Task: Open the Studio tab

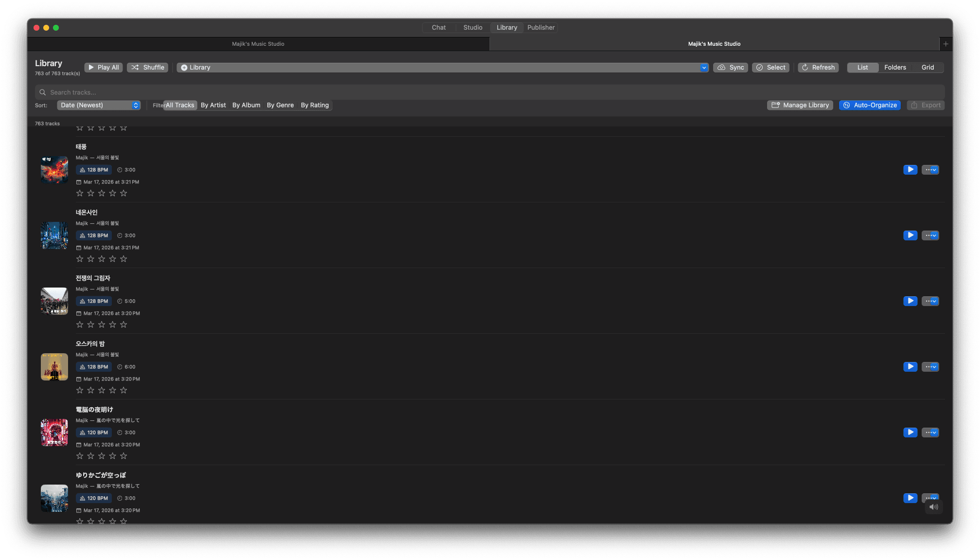Action: 472,28
